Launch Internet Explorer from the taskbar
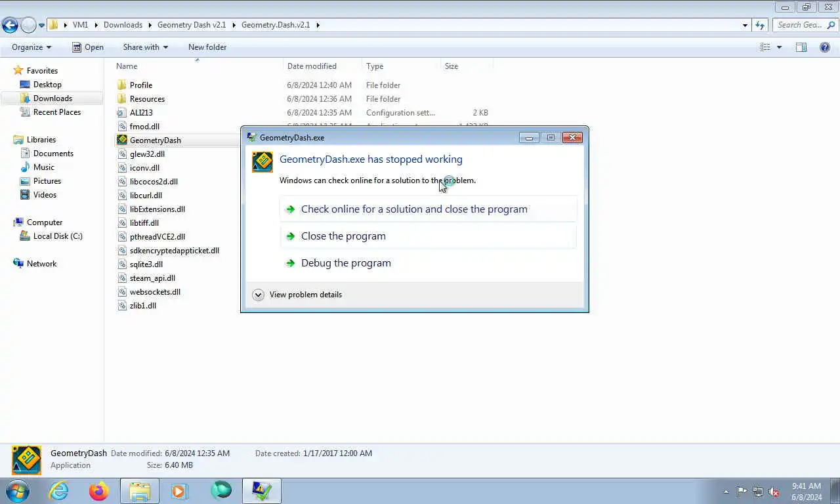The height and width of the screenshot is (504, 840). (x=59, y=491)
